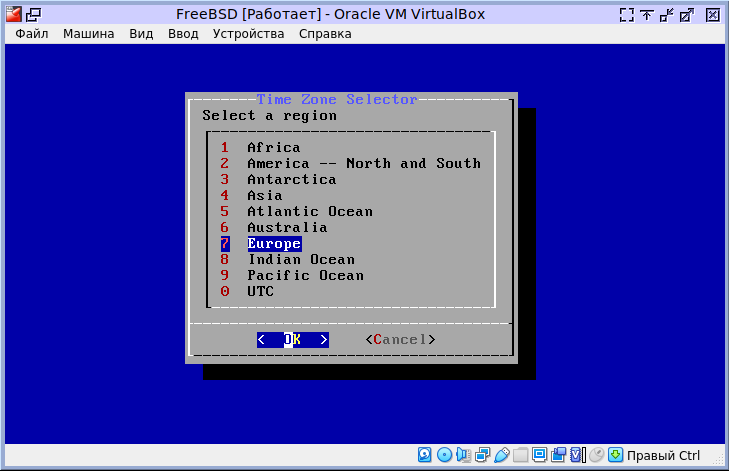The height and width of the screenshot is (471, 729).
Task: Open the Устройства menu
Action: click(248, 34)
